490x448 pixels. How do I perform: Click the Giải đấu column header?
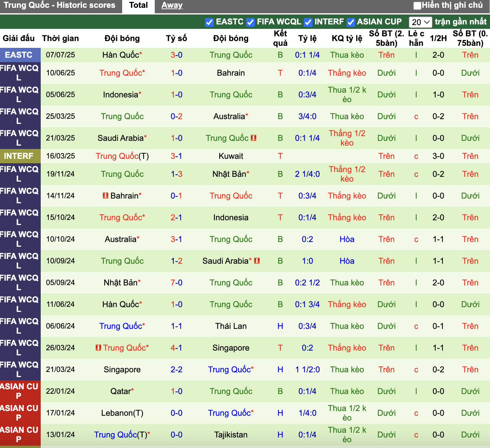pyautogui.click(x=19, y=38)
